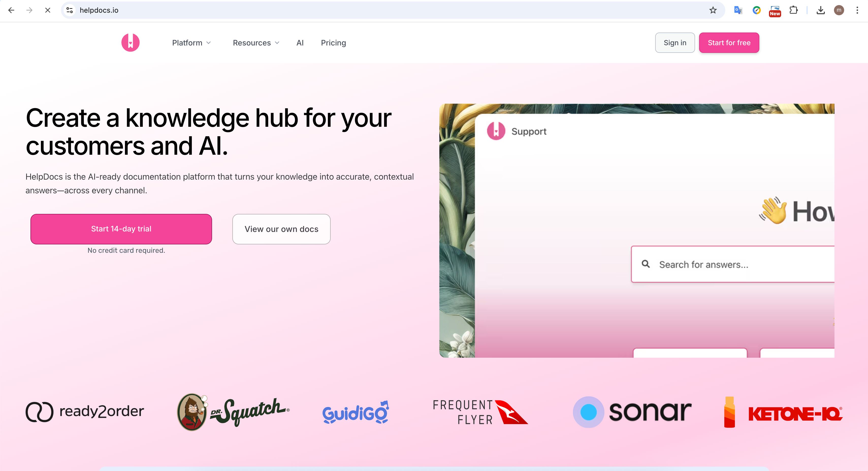Click the profile avatar in browser toolbar
Viewport: 868px width, 471px height.
pos(839,10)
